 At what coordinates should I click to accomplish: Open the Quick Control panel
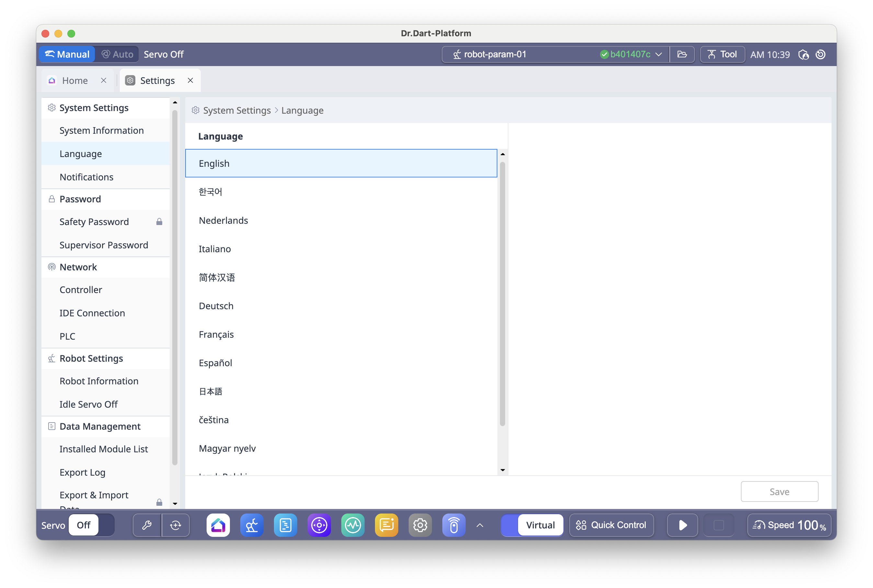point(611,525)
